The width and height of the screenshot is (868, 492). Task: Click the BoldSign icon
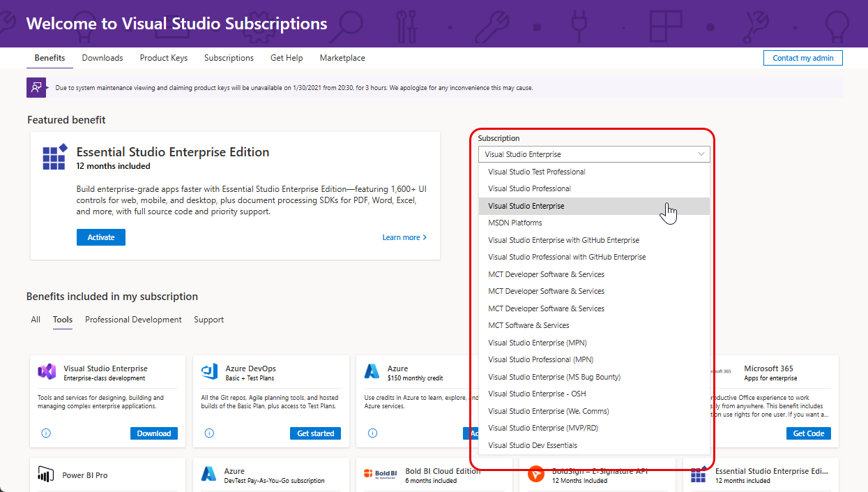click(x=535, y=475)
